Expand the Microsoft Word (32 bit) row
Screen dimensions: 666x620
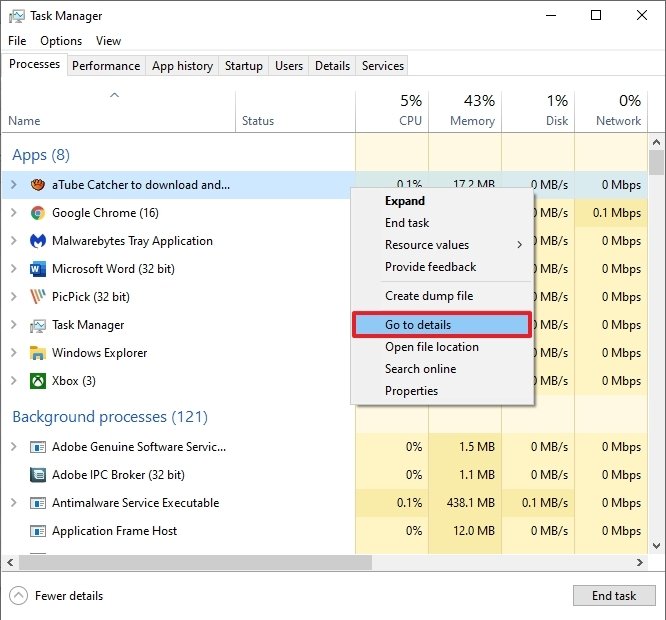pyautogui.click(x=14, y=269)
